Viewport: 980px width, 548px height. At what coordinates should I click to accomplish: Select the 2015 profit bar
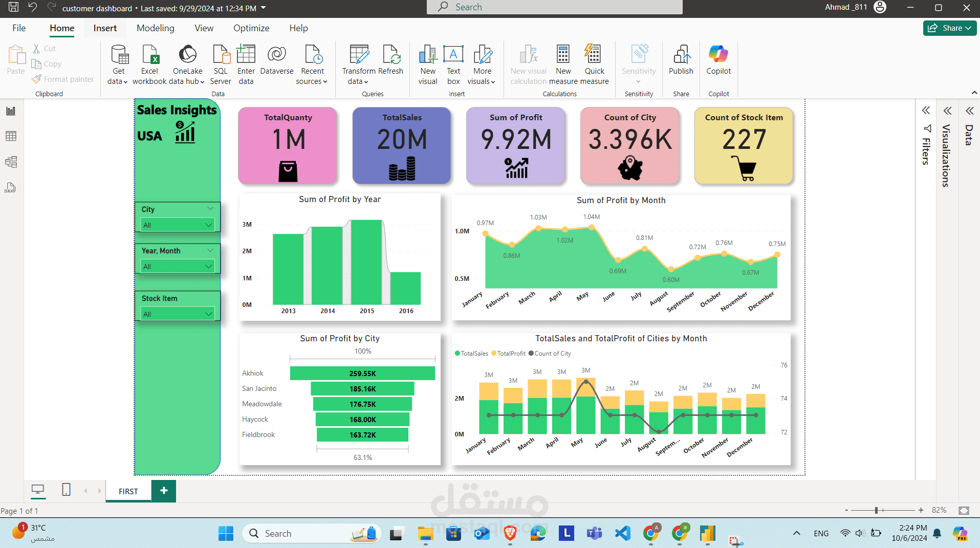pos(367,262)
